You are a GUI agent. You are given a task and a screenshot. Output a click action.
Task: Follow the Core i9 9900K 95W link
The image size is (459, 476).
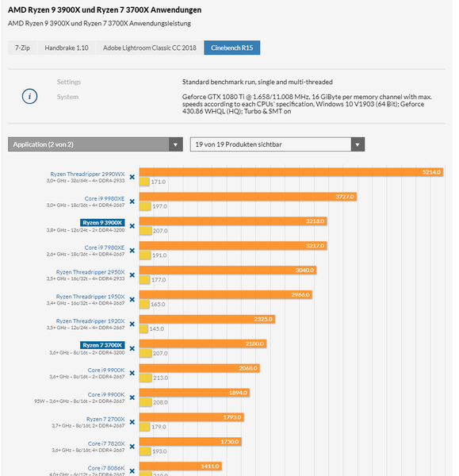(x=106, y=394)
